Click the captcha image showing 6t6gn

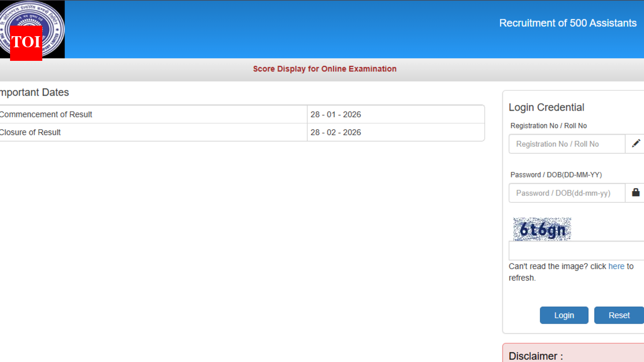[x=542, y=229]
